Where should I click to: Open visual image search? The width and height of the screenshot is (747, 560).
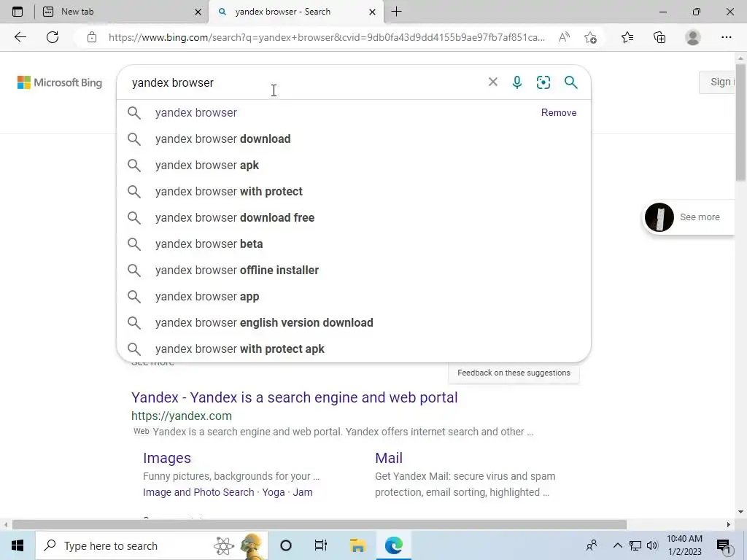click(x=543, y=82)
